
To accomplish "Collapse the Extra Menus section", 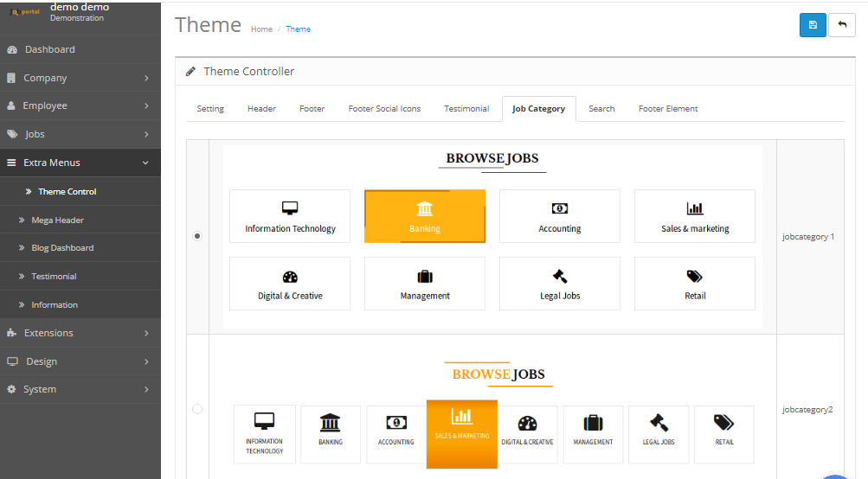I will [80, 163].
